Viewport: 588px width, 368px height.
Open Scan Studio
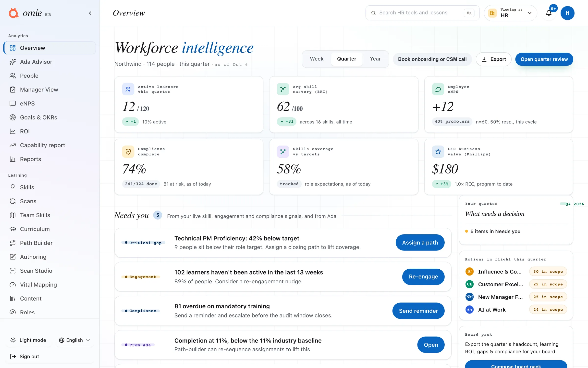click(49, 271)
